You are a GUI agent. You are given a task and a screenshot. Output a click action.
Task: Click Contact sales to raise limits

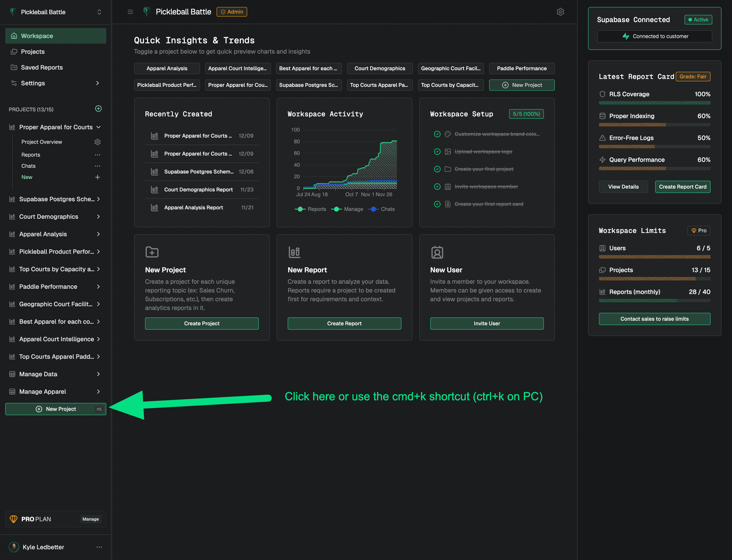pos(654,319)
